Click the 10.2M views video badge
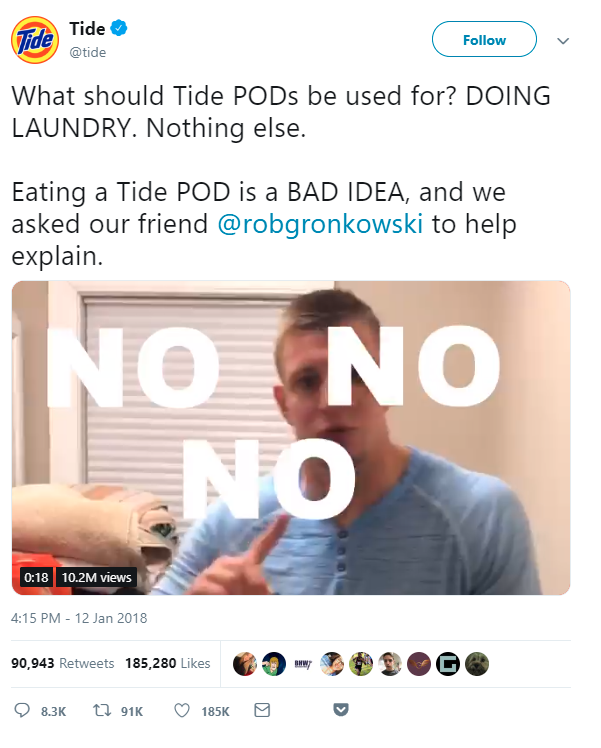Screen dimensions: 601x748 pyautogui.click(x=96, y=577)
